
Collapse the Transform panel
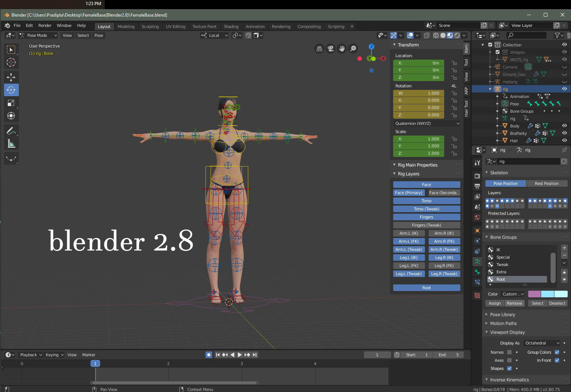click(x=408, y=45)
